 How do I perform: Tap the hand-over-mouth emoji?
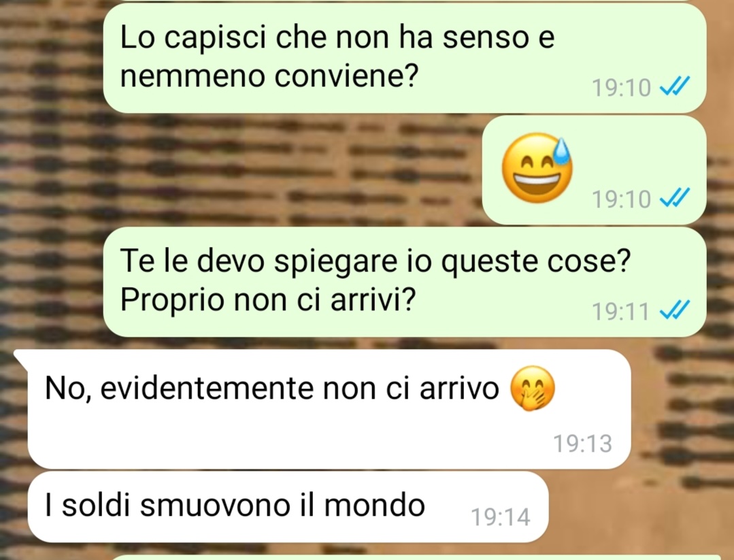pyautogui.click(x=532, y=388)
